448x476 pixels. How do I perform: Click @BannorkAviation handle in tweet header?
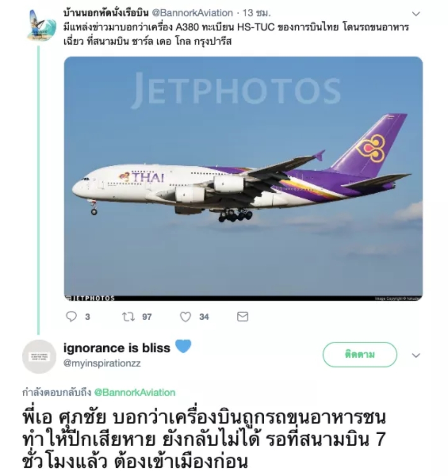192,13
